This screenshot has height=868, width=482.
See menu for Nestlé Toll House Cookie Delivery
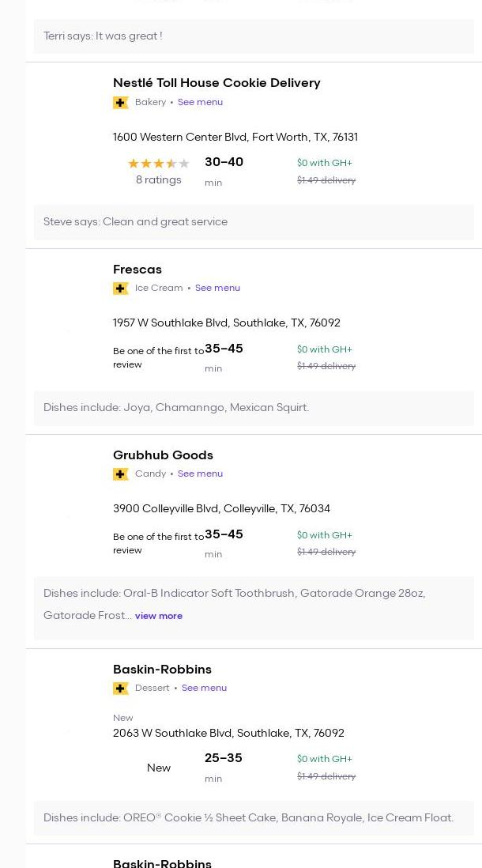200,103
